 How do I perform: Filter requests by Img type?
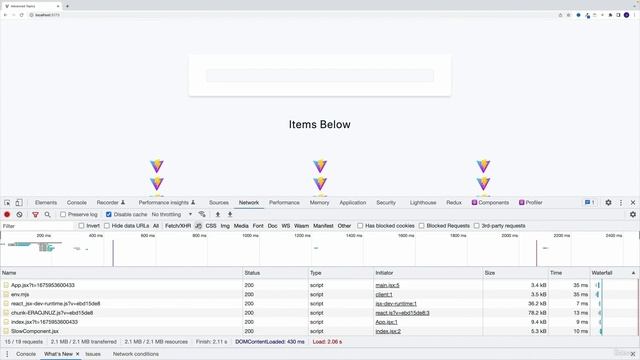[225, 226]
